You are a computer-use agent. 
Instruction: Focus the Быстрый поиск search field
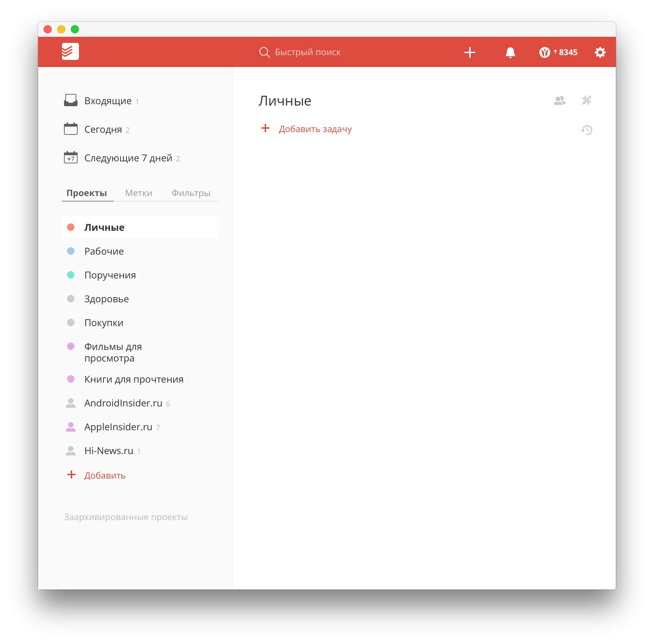click(307, 52)
